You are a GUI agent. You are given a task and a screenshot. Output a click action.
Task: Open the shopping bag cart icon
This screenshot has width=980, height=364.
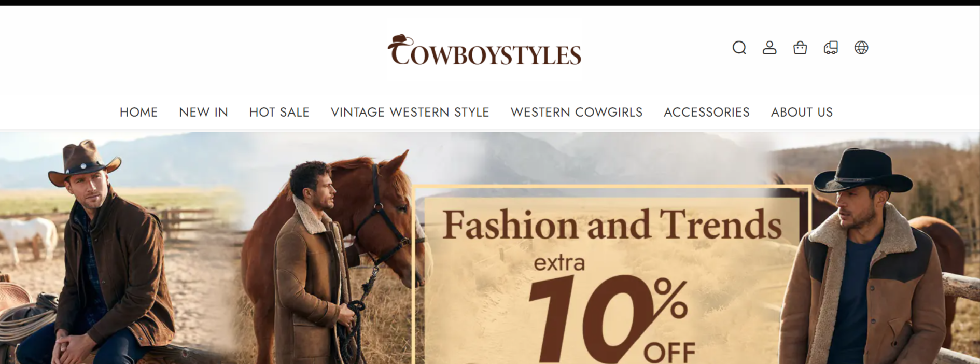coord(800,48)
